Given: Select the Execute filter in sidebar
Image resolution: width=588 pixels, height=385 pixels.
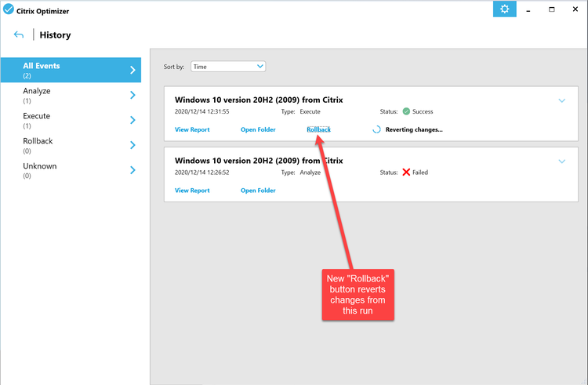Looking at the screenshot, I should click(x=71, y=120).
